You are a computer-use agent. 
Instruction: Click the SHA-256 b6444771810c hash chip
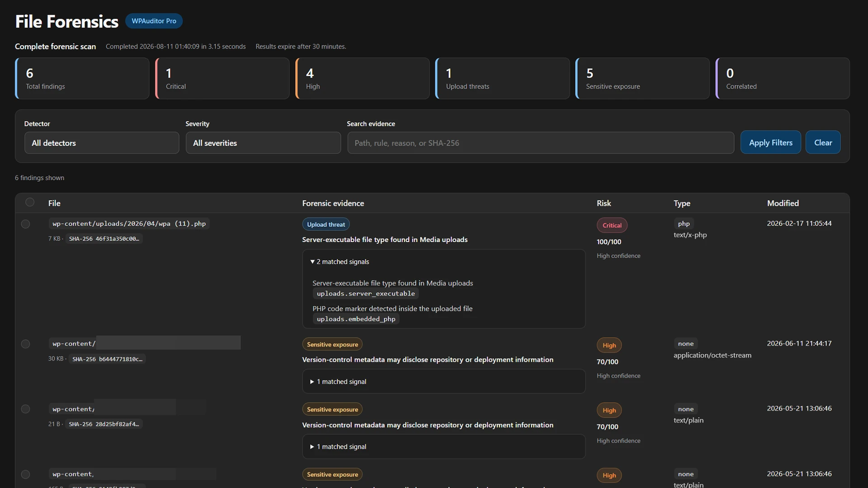(107, 359)
